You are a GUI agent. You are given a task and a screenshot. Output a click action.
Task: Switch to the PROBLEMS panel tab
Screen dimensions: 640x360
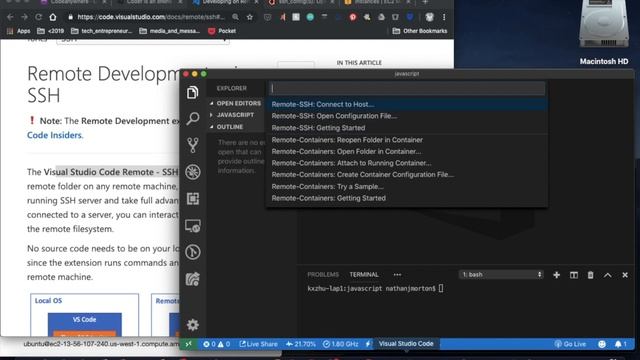click(x=323, y=275)
